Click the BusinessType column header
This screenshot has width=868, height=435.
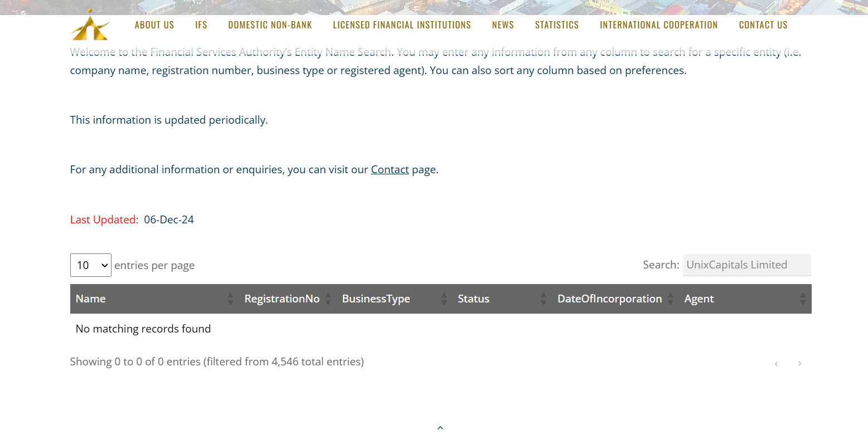point(395,299)
